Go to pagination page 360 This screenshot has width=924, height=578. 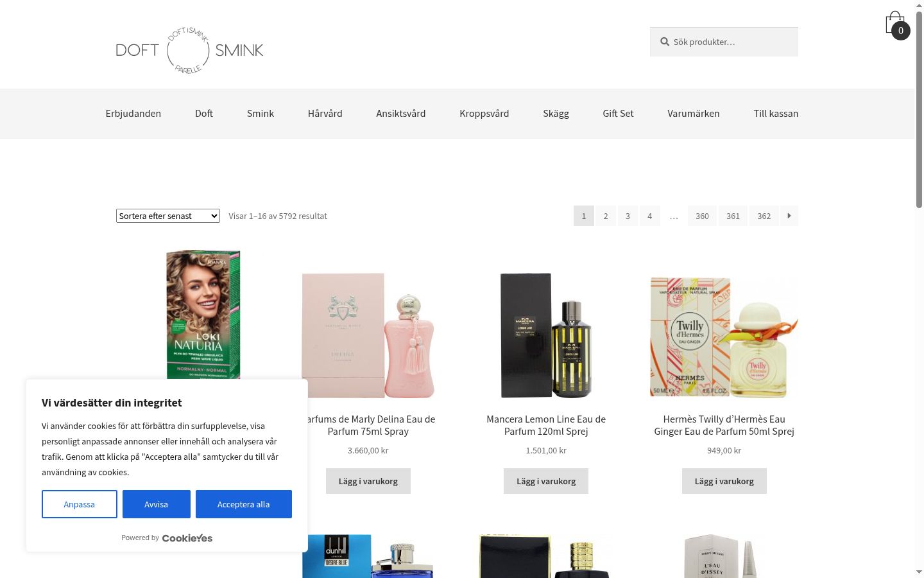pyautogui.click(x=703, y=216)
